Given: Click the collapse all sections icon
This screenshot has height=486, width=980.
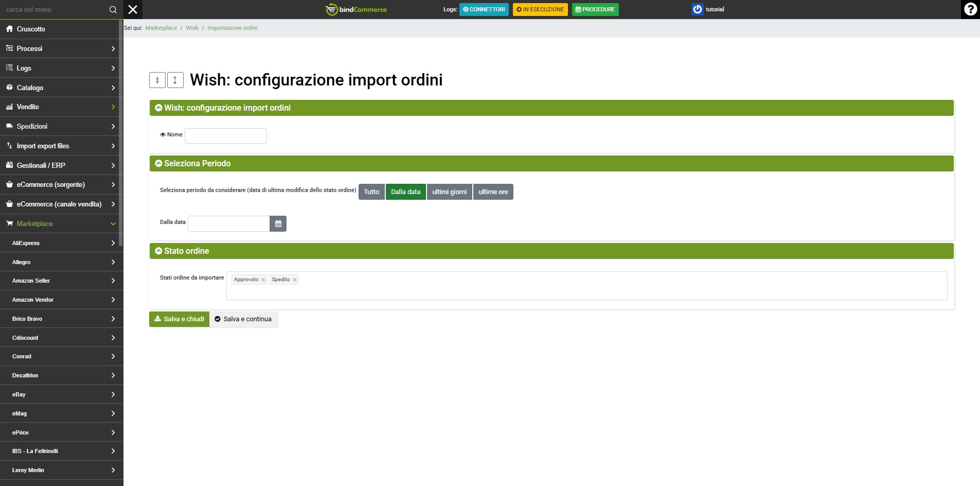Looking at the screenshot, I should click(x=157, y=80).
